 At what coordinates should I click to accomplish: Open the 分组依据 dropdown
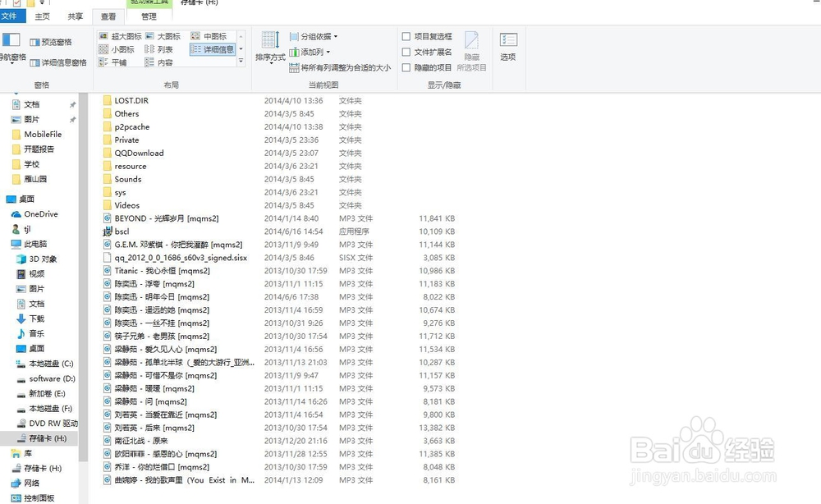tap(314, 37)
